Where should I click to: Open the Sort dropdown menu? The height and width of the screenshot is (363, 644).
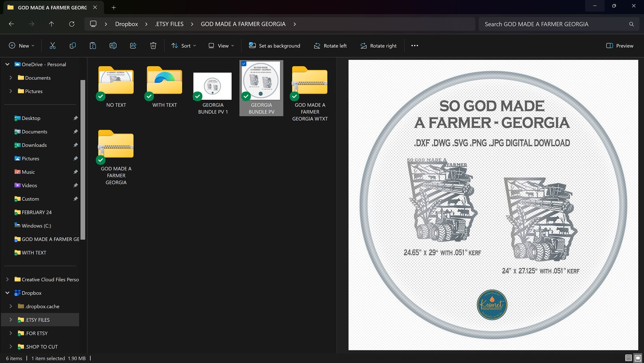[x=184, y=46]
